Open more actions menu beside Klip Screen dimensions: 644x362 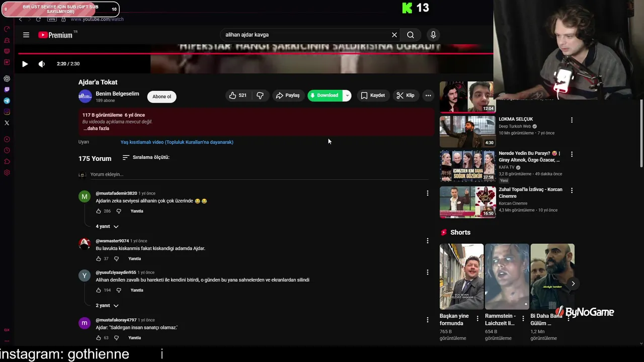[428, 96]
